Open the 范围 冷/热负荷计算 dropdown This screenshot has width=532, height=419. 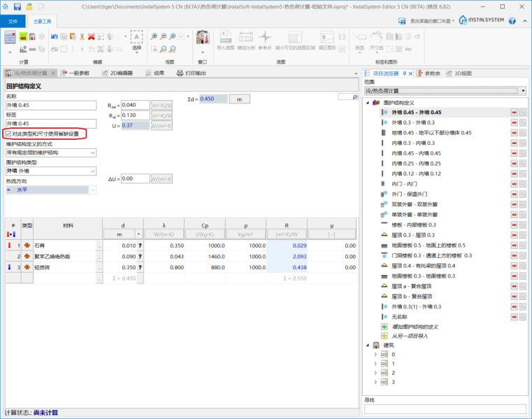[x=523, y=91]
